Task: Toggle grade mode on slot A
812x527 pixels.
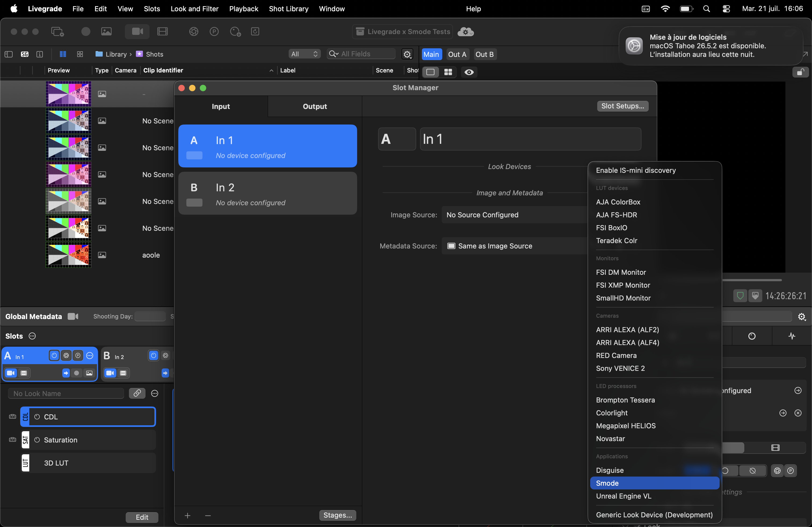Action: click(x=54, y=356)
